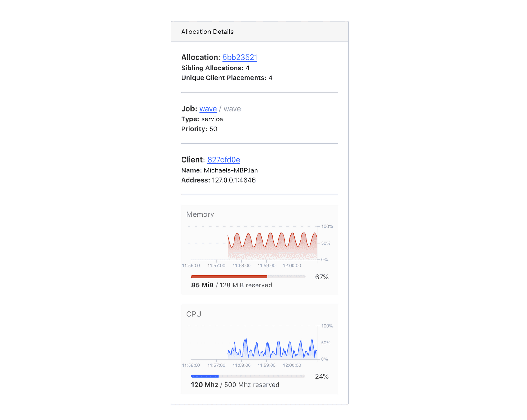Click the 67% memory percentage label
This screenshot has width=527, height=420.
322,277
